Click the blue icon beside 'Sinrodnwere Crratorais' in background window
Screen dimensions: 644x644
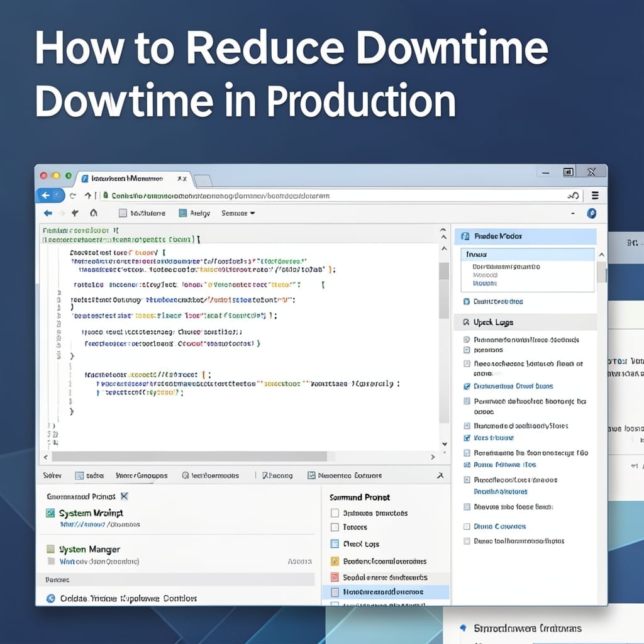[x=464, y=628]
